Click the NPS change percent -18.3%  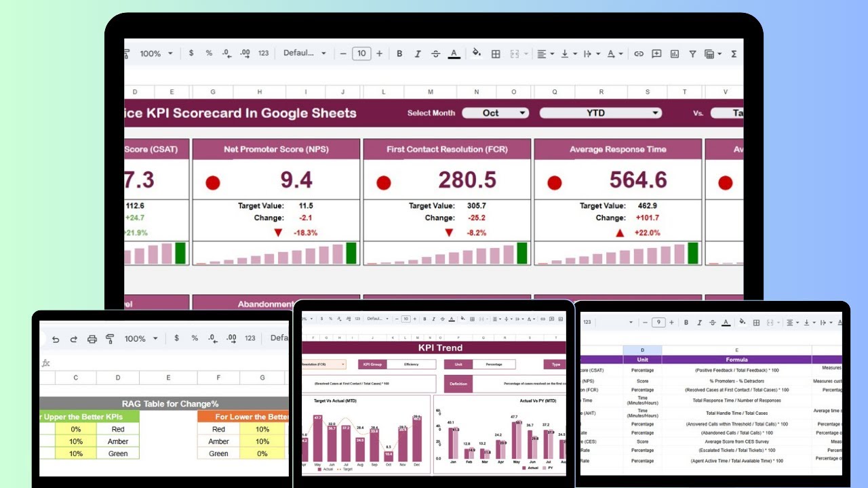coord(305,232)
